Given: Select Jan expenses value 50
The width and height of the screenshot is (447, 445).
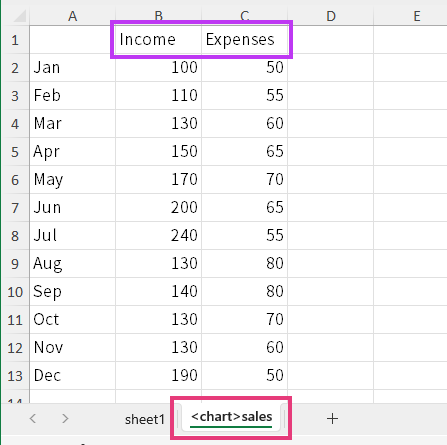Looking at the screenshot, I should 245,68.
